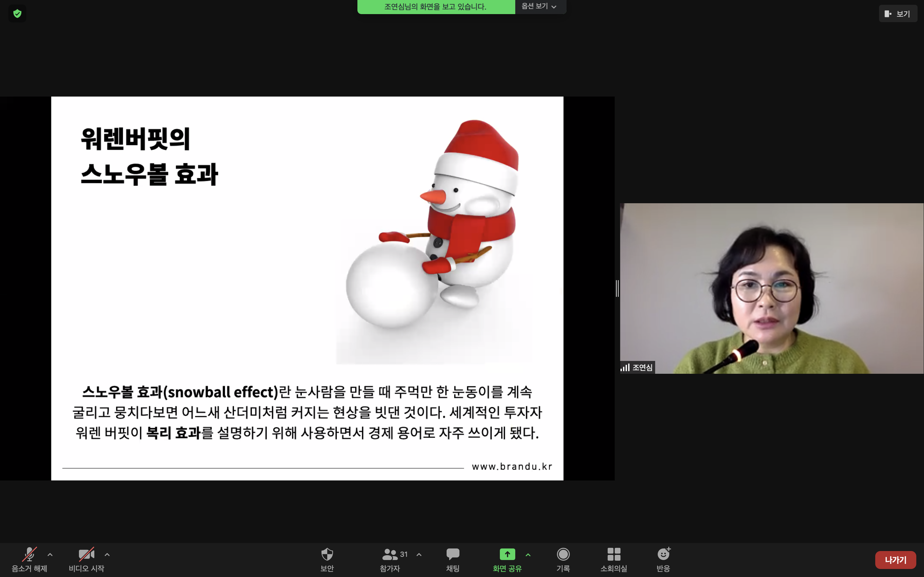
Task: Open share screen options green caret
Action: (x=528, y=555)
